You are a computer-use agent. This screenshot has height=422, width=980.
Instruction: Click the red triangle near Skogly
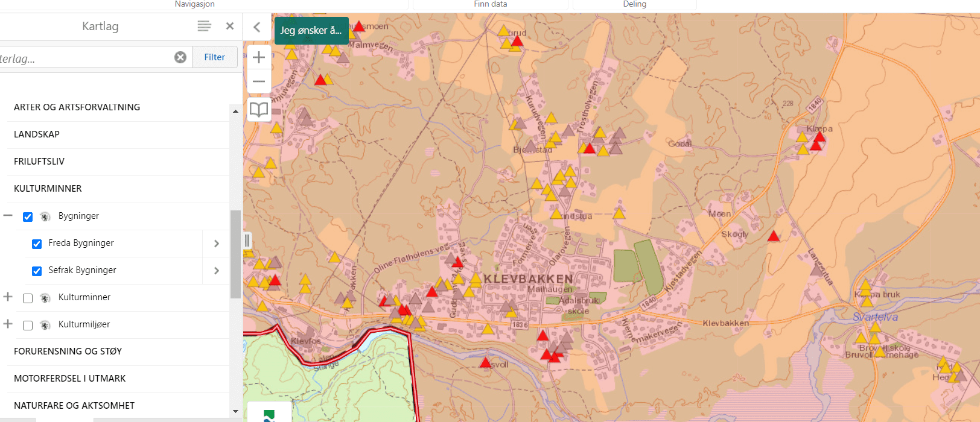(774, 236)
